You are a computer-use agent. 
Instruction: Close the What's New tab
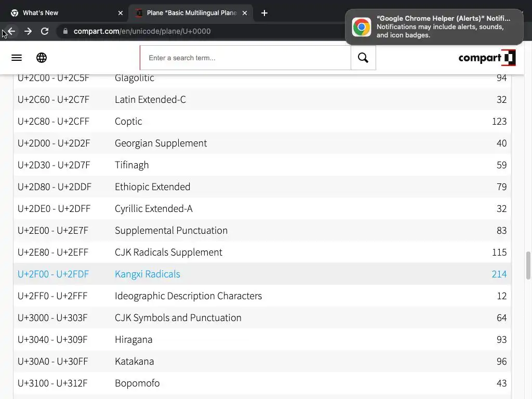click(121, 13)
